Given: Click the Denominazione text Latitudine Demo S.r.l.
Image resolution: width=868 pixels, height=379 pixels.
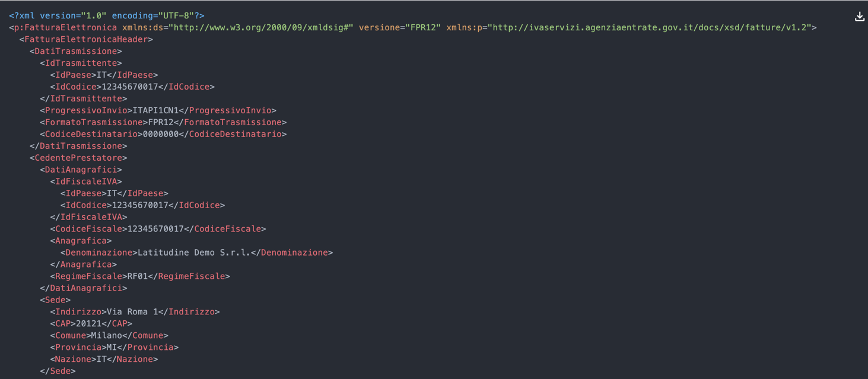Looking at the screenshot, I should (194, 253).
